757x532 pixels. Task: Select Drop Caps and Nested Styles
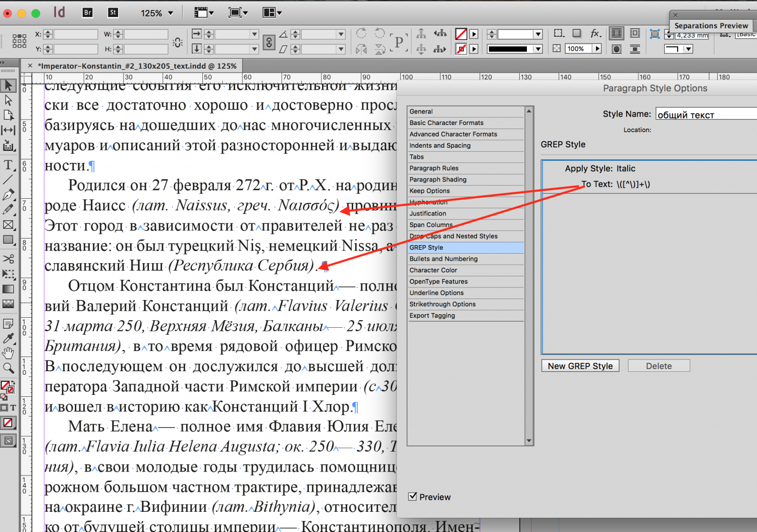pyautogui.click(x=453, y=236)
